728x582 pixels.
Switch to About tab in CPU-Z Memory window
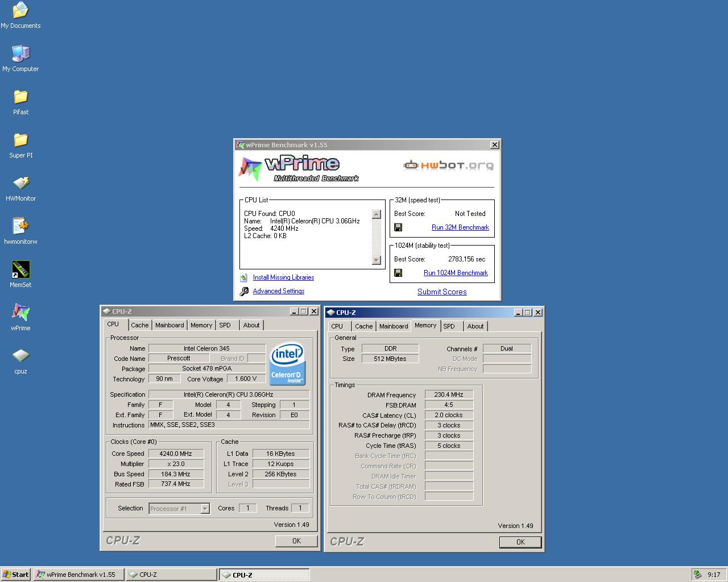click(x=475, y=326)
